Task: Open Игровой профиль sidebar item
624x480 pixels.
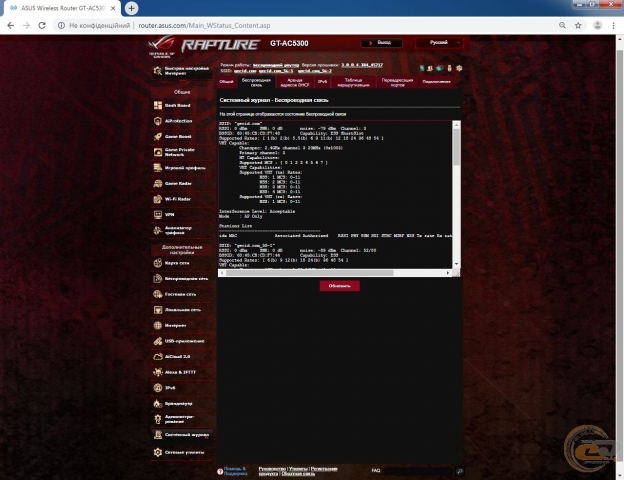Action: click(181, 168)
